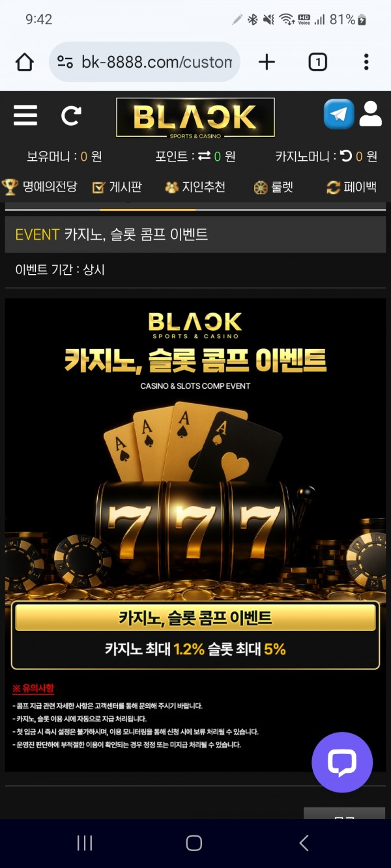
Task: Open the 지인추천 menu item
Action: click(195, 188)
